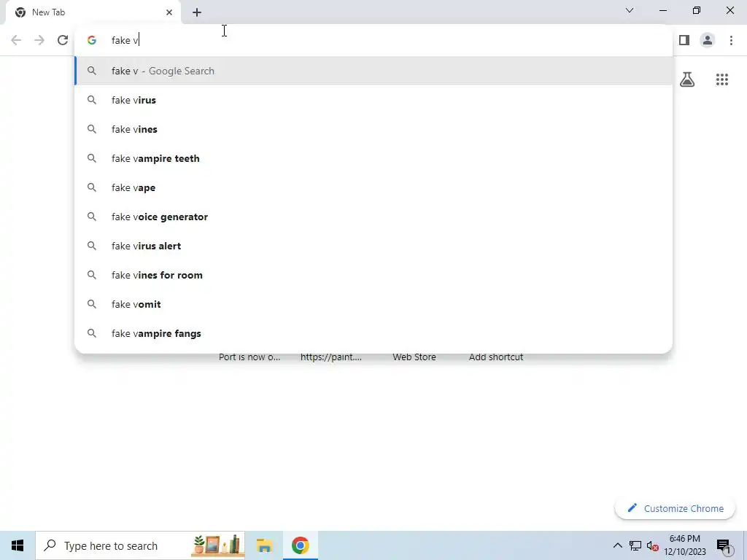Click the Add shortcut tile
747x560 pixels.
pos(496,357)
